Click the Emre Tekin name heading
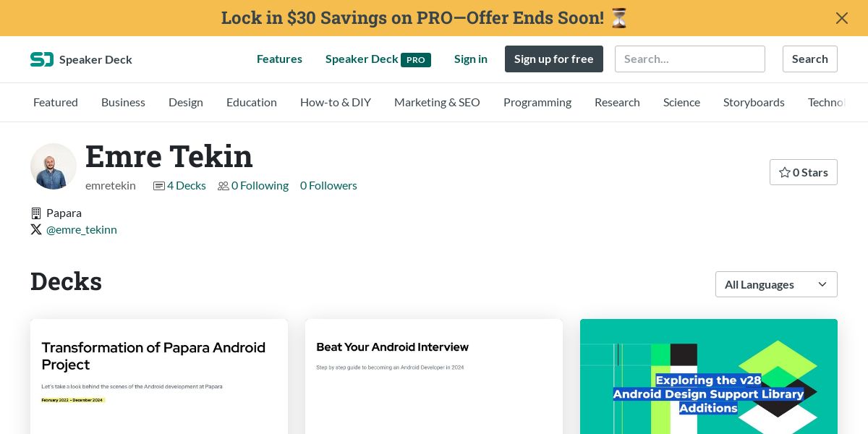 [x=169, y=157]
